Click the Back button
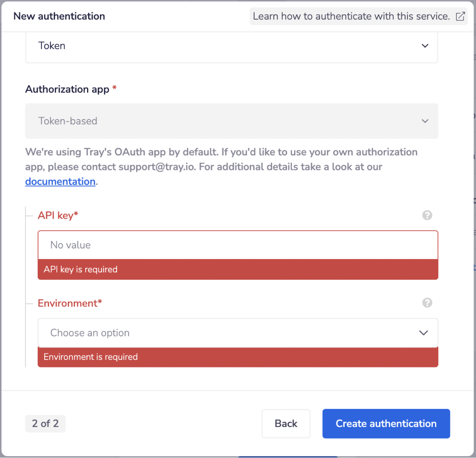The width and height of the screenshot is (476, 458). 286,423
